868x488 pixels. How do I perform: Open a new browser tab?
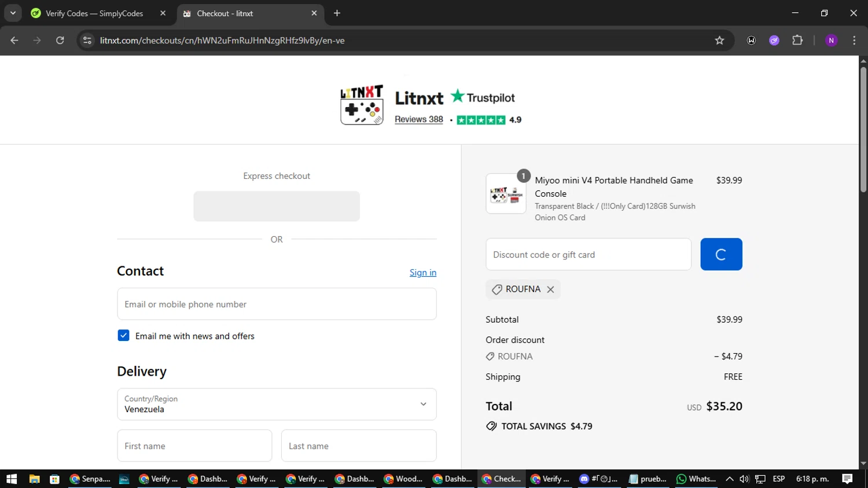(337, 13)
